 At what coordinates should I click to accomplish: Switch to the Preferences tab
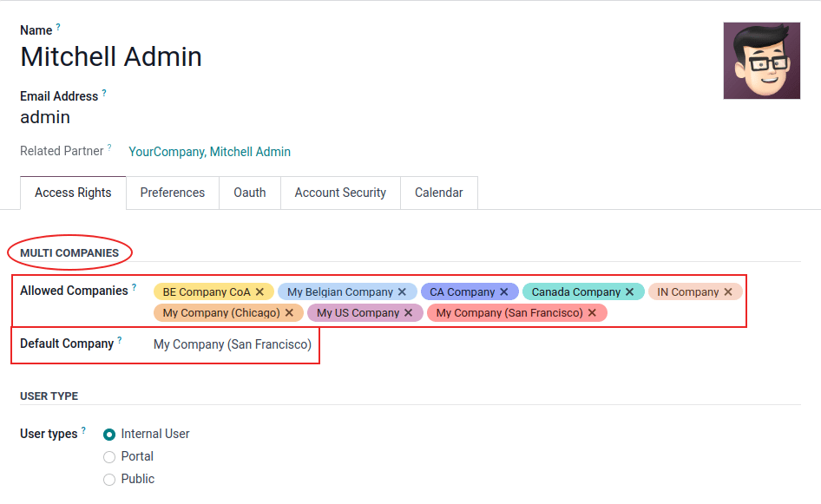click(173, 193)
